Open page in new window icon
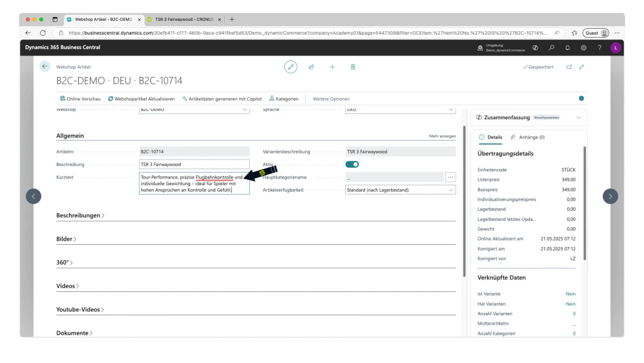Image resolution: width=644 pixels, height=363 pixels. 569,67
